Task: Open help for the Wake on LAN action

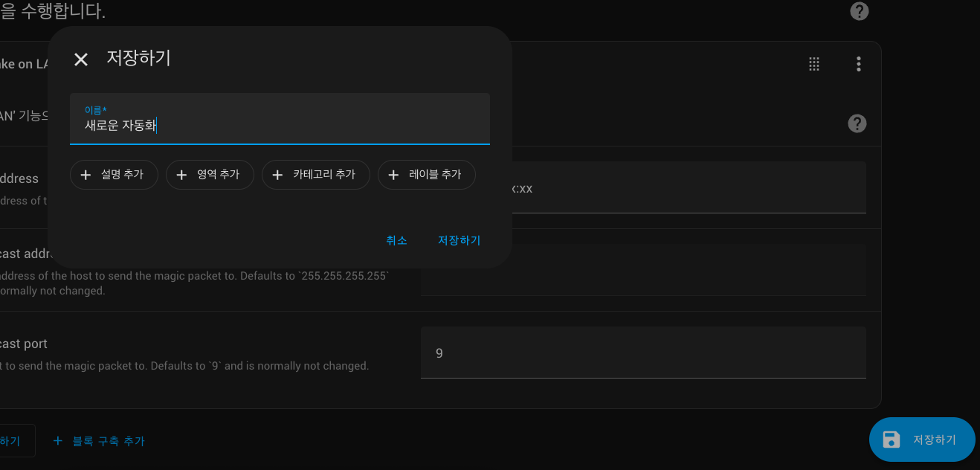Action: [x=857, y=123]
